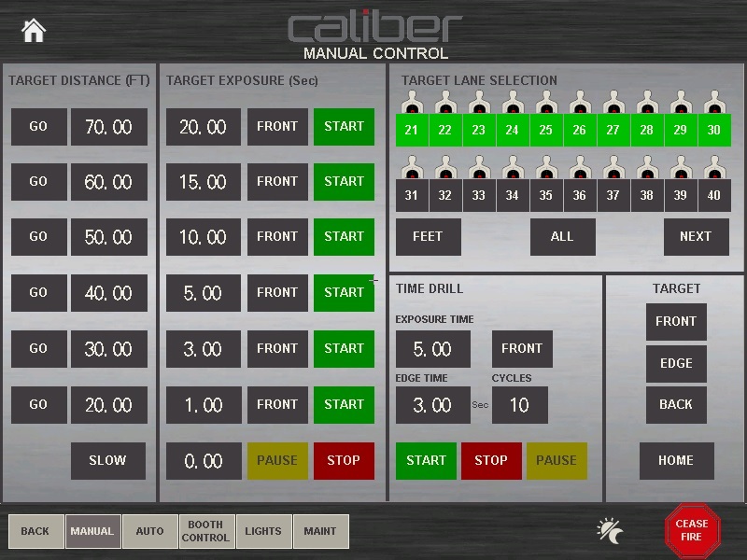Switch to the AUTO tab
The width and height of the screenshot is (747, 560).
coord(149,531)
